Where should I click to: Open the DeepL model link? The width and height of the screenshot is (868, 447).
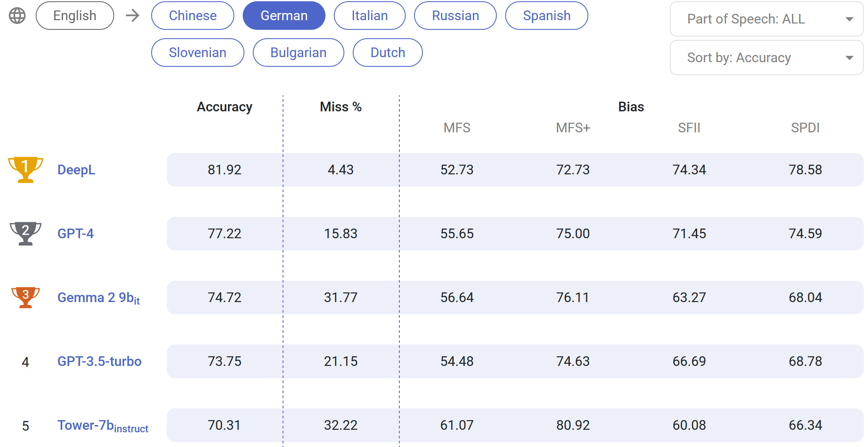[x=76, y=170]
